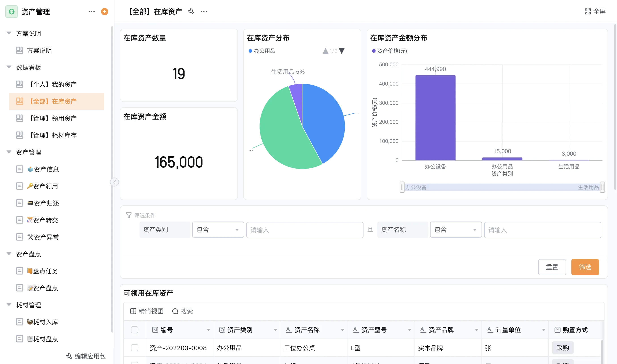Open the 包含 dropdown for 资产类别 filter
Image resolution: width=617 pixels, height=364 pixels.
pyautogui.click(x=218, y=230)
